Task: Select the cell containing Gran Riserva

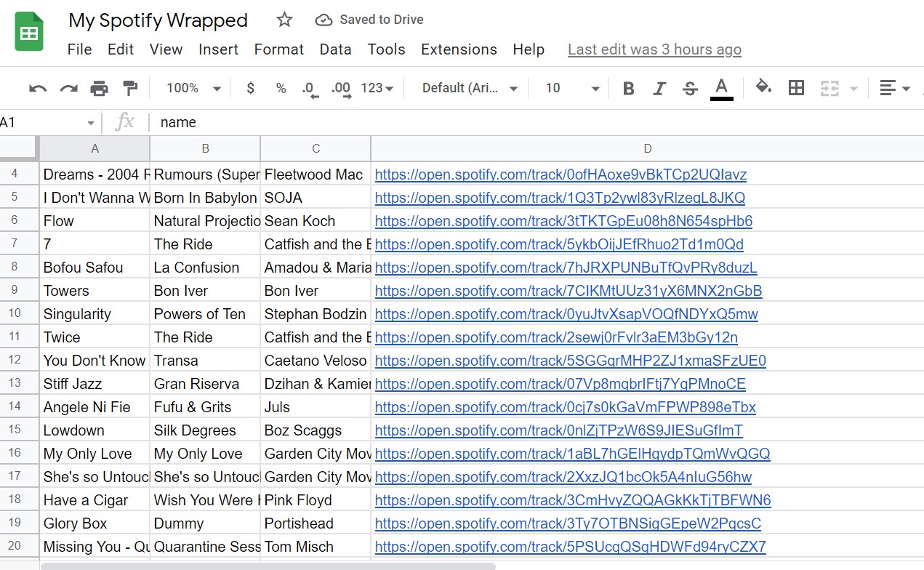Action: coord(205,384)
